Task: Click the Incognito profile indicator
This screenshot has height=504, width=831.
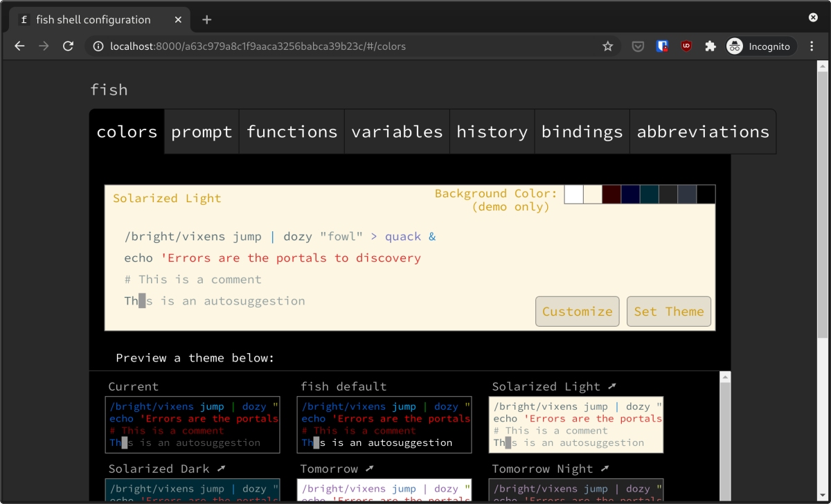Action: click(760, 46)
